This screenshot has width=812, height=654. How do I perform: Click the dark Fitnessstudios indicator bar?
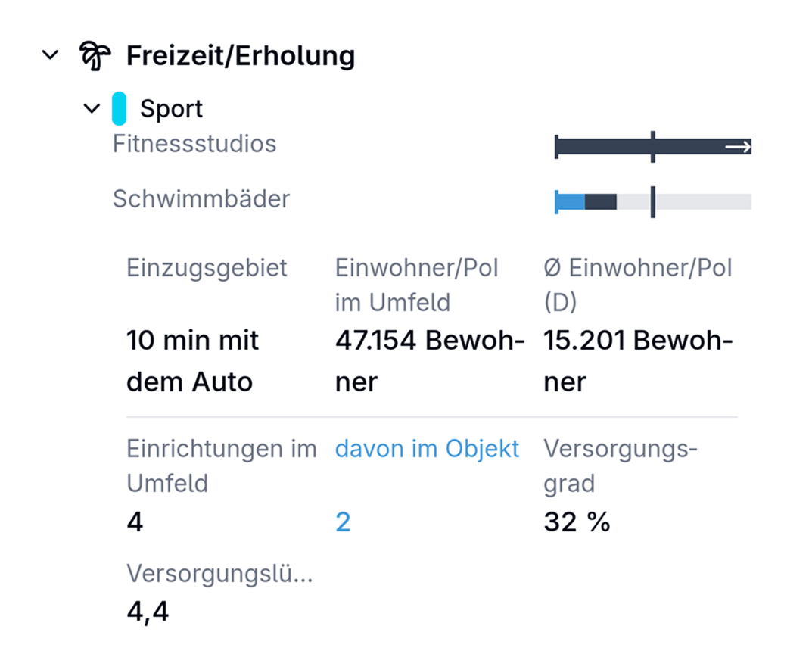(605, 148)
